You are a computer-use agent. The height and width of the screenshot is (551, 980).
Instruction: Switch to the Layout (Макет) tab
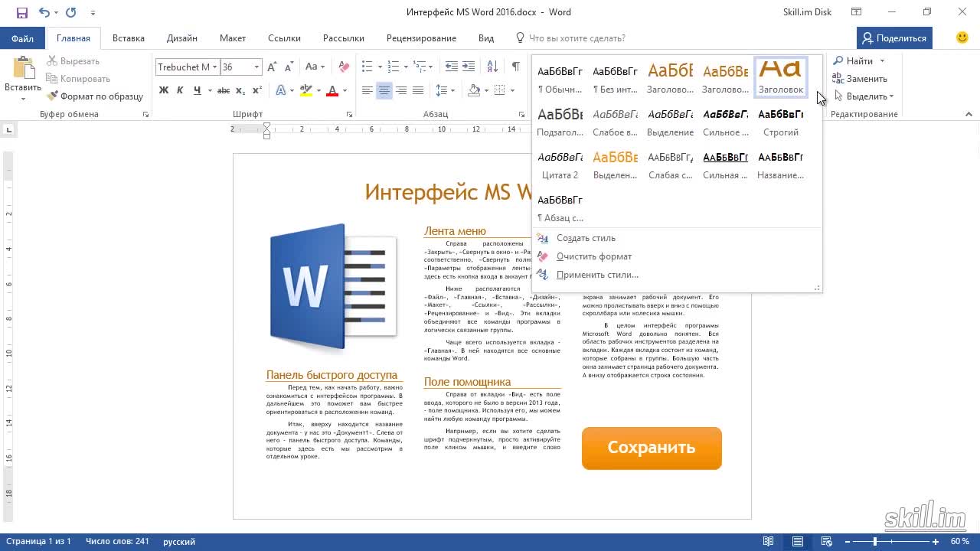tap(233, 38)
